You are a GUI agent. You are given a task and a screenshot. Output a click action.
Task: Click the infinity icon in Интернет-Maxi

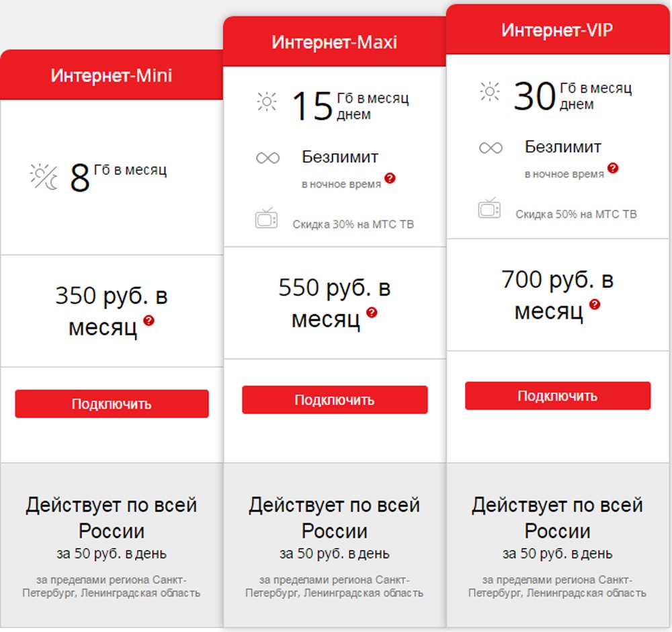pos(267,158)
